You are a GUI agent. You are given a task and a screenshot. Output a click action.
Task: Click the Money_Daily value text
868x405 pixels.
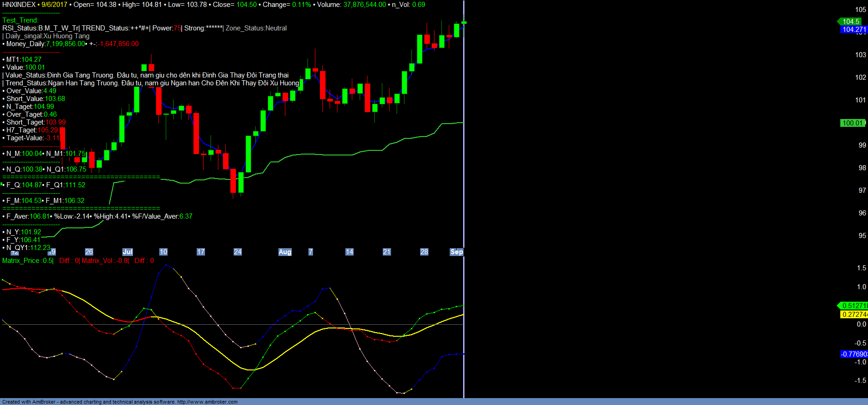pos(66,44)
